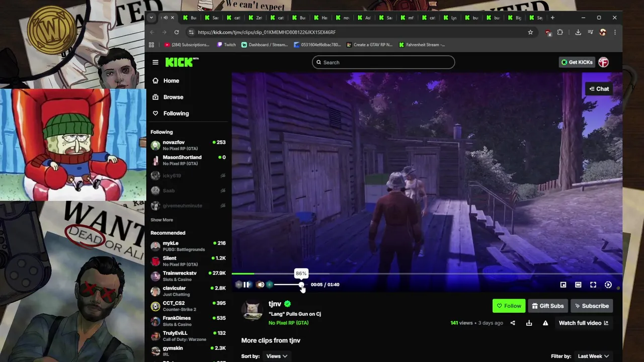Open a new browser tab
The image size is (644, 362).
point(552,18)
